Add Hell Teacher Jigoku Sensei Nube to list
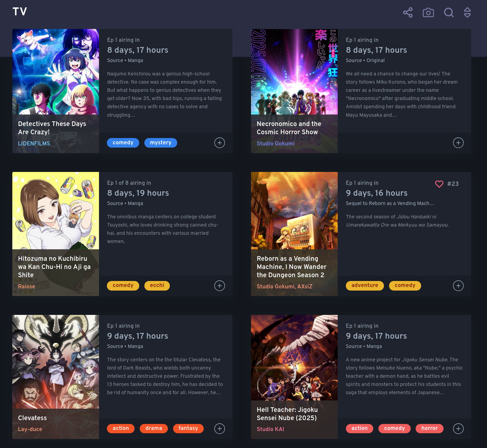 click(458, 429)
